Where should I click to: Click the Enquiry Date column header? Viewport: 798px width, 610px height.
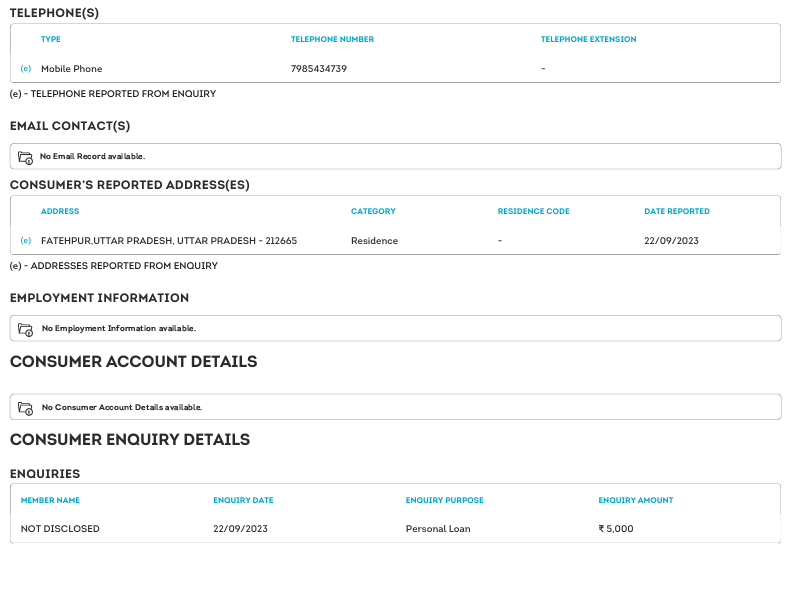[243, 500]
